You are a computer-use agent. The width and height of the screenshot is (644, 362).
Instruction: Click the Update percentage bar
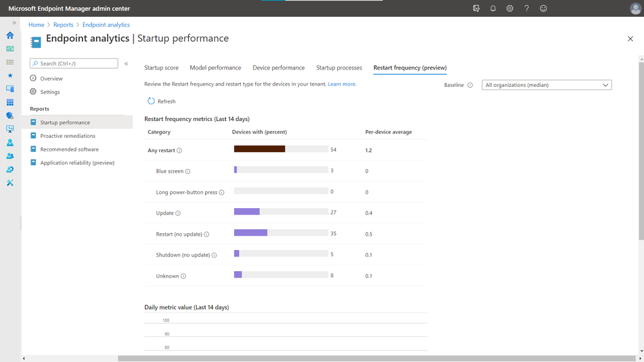pos(281,211)
